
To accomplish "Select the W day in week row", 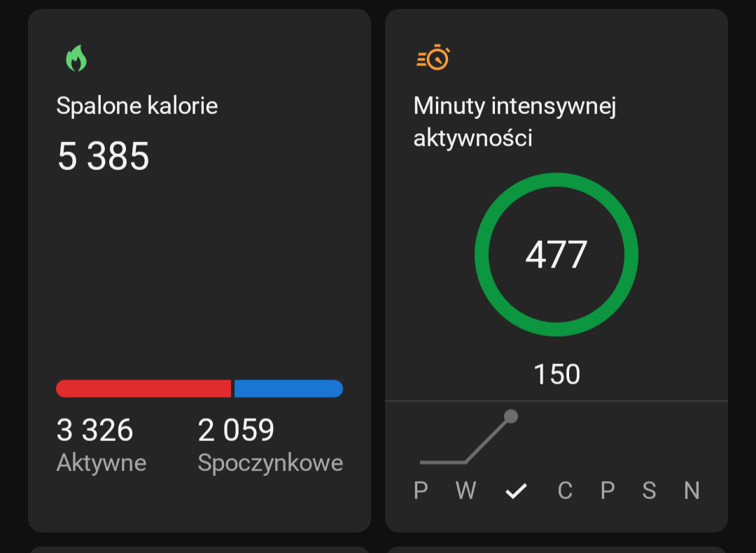I will (x=465, y=491).
